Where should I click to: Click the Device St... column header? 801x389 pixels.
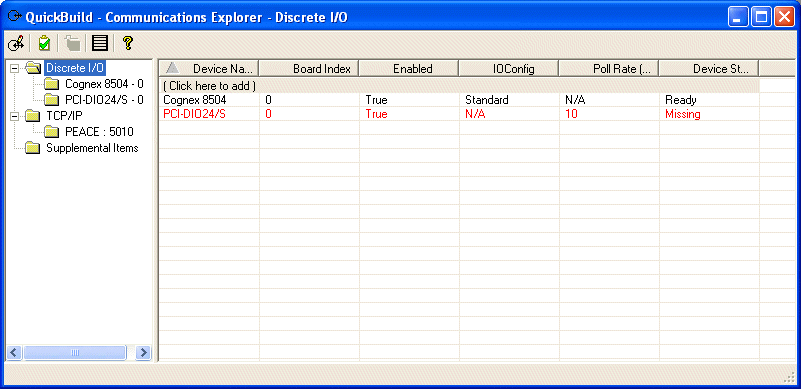(x=709, y=68)
